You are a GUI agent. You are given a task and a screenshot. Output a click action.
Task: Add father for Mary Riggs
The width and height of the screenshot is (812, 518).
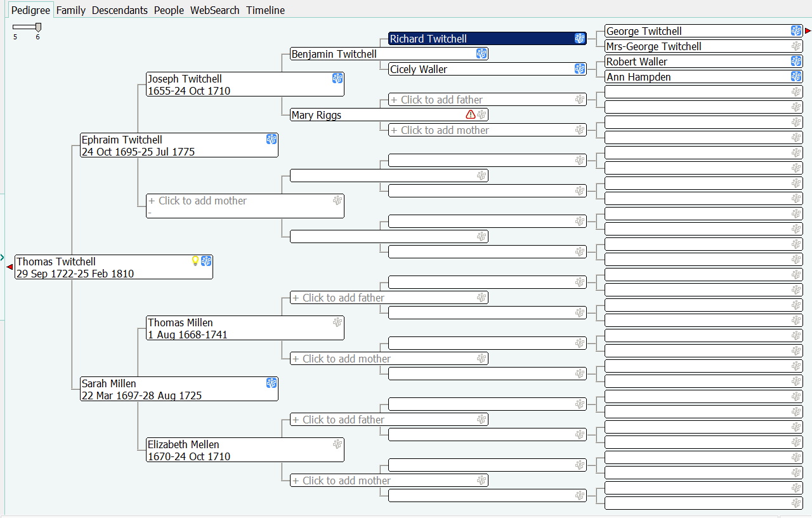(x=487, y=100)
